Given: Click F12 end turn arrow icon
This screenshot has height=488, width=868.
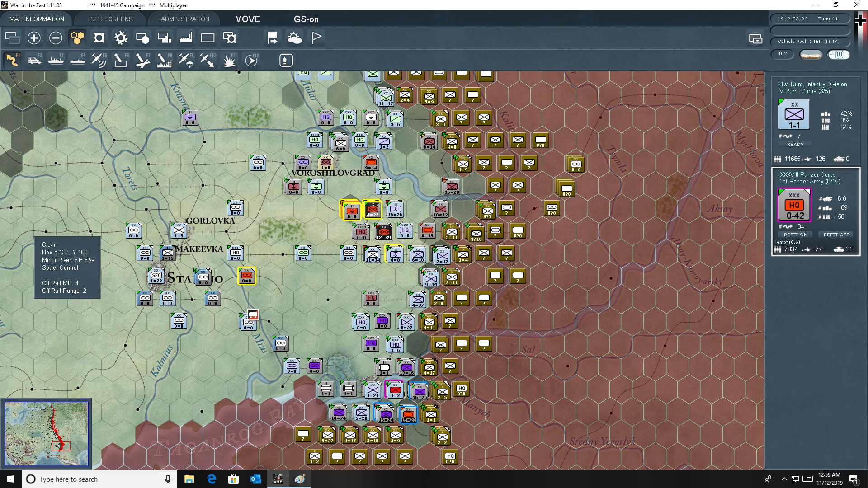Looking at the screenshot, I should click(x=251, y=60).
